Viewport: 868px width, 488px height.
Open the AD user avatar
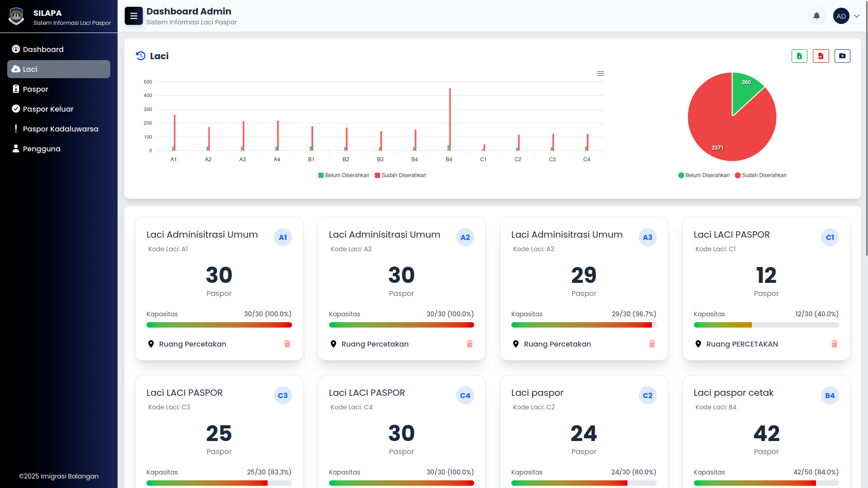click(841, 16)
